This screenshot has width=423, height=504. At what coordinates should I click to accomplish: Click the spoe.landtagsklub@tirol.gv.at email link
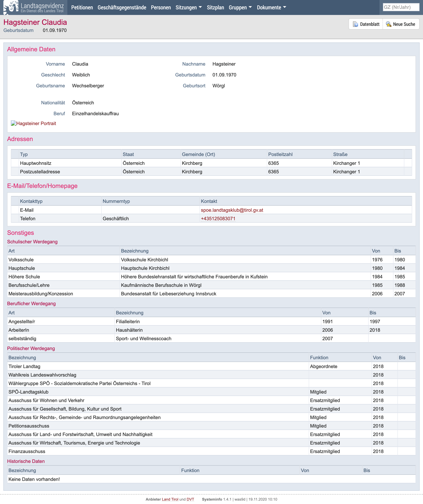(x=232, y=210)
